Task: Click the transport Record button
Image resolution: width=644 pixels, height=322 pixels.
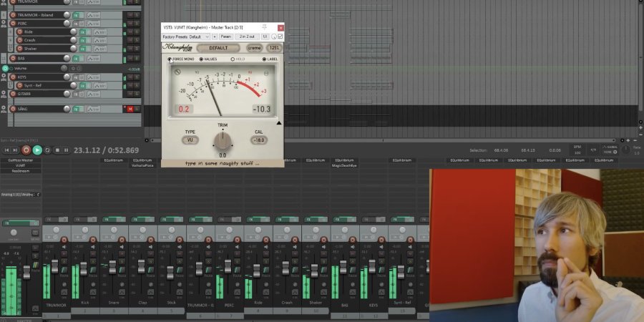Action: (x=26, y=150)
